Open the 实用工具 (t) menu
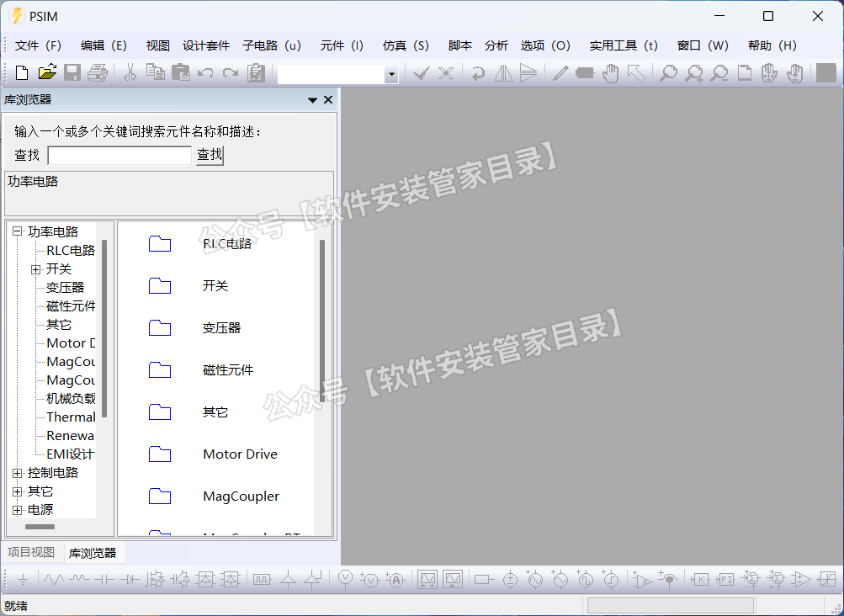Image resolution: width=844 pixels, height=616 pixels. coord(624,45)
